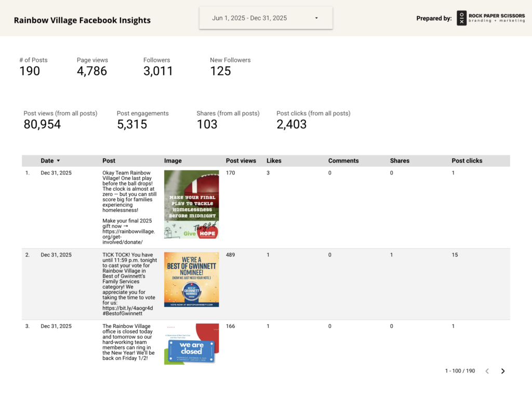532x399 pixels.
Task: Click the Post column header
Action: [109, 161]
